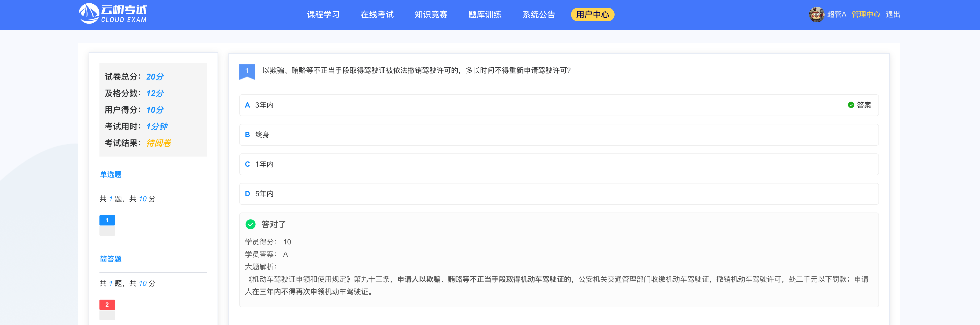Click the green check icon beside 答对了

(x=250, y=224)
